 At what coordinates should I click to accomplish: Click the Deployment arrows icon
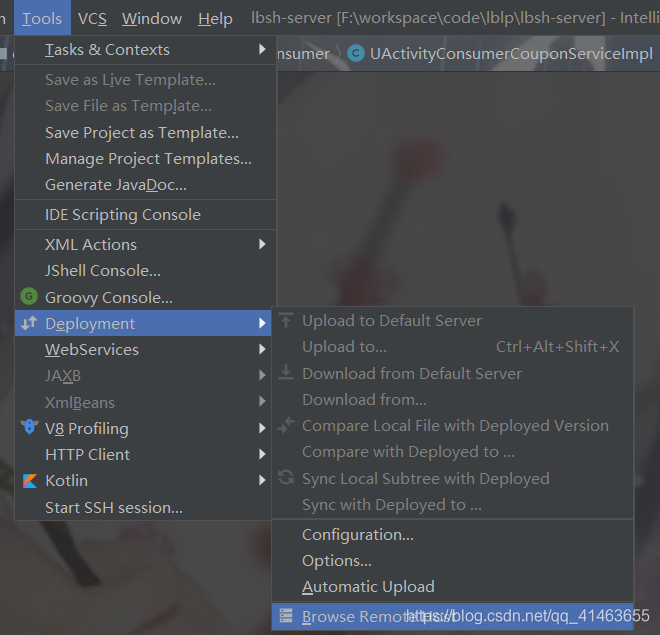(x=29, y=323)
